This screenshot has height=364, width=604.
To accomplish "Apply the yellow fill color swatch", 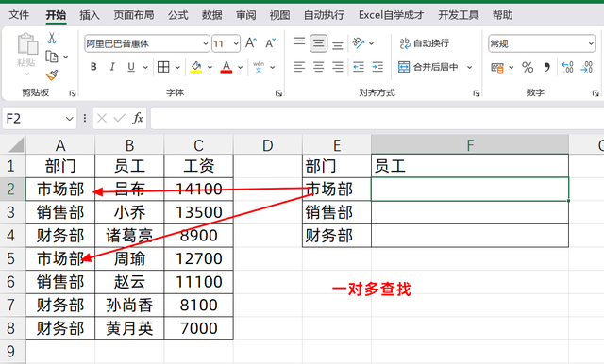I will [196, 67].
